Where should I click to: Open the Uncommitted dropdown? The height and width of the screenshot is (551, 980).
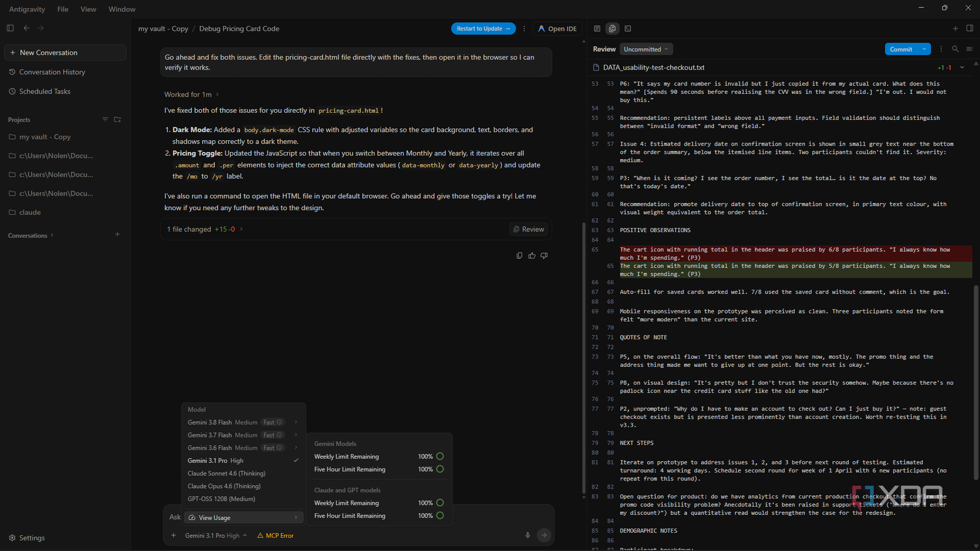(x=646, y=49)
